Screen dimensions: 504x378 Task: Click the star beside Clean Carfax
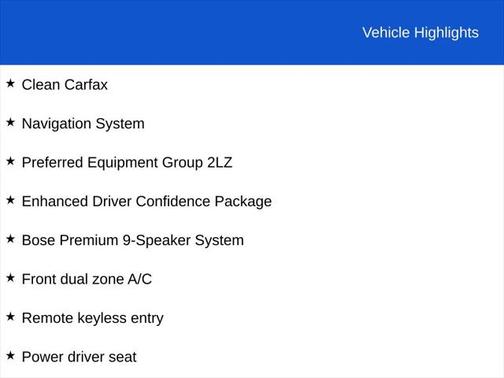point(10,83)
